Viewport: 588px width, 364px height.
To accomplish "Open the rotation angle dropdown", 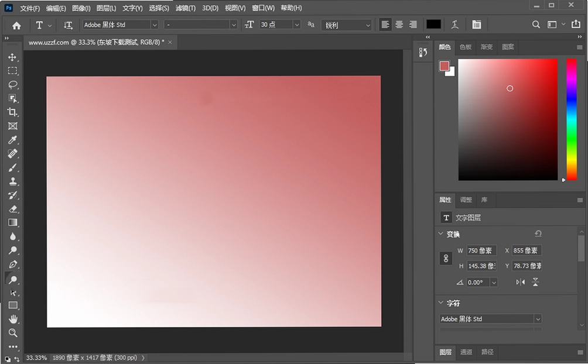I will (x=494, y=283).
